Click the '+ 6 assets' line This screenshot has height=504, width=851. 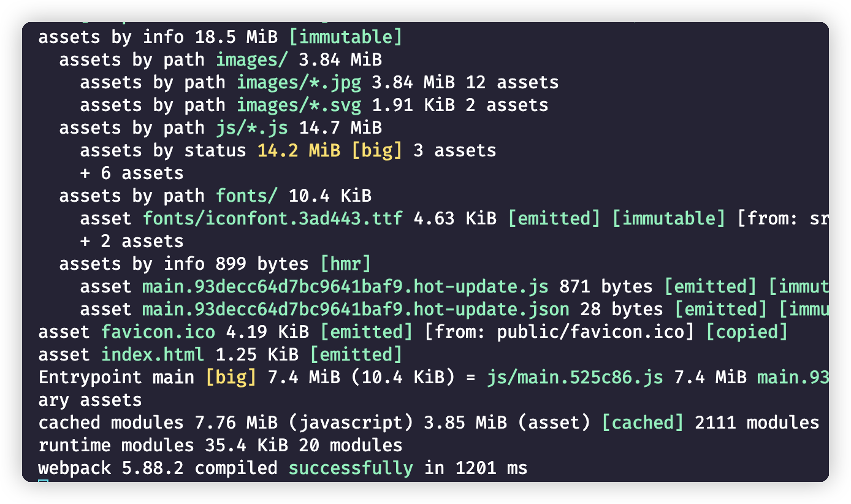(132, 173)
